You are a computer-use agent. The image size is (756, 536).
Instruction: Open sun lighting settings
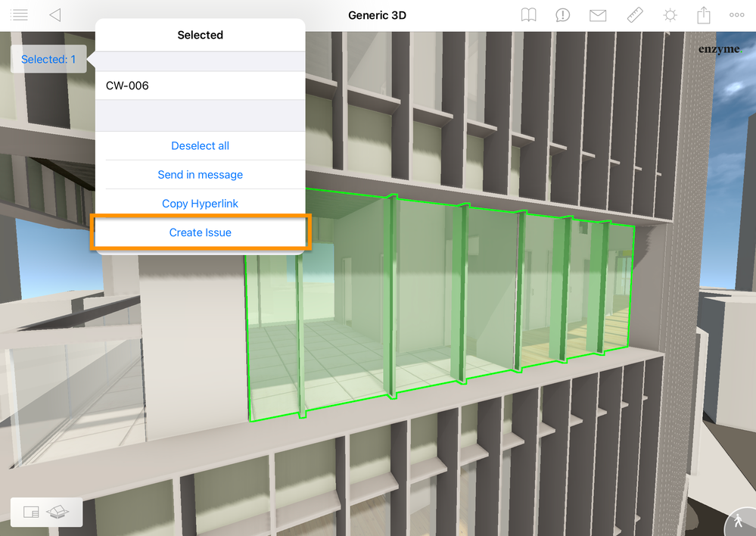click(670, 15)
